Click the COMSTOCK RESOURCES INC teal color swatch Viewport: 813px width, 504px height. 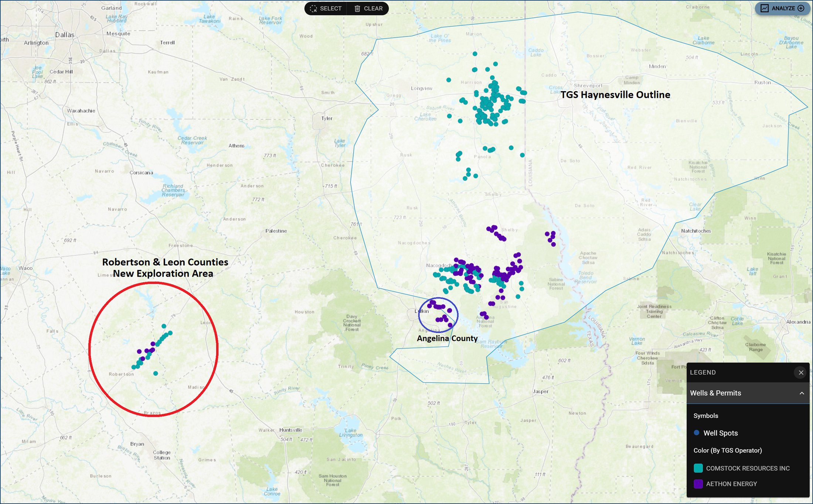click(x=698, y=468)
